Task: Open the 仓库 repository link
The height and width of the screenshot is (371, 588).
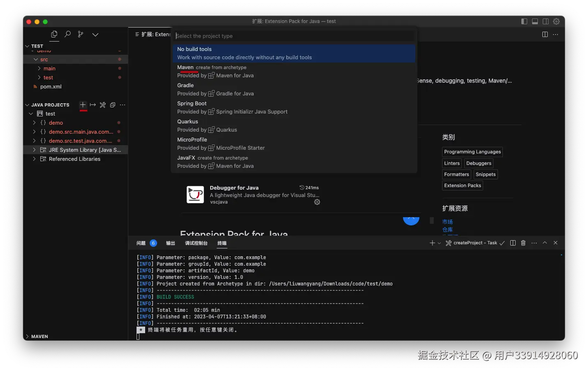Action: click(447, 230)
